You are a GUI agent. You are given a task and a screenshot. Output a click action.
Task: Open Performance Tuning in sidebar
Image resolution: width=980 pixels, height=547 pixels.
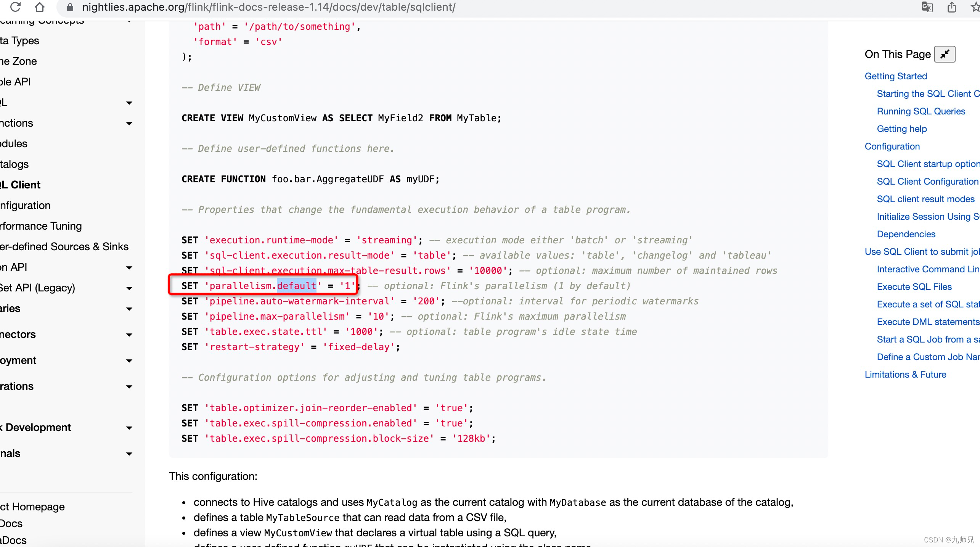point(41,226)
